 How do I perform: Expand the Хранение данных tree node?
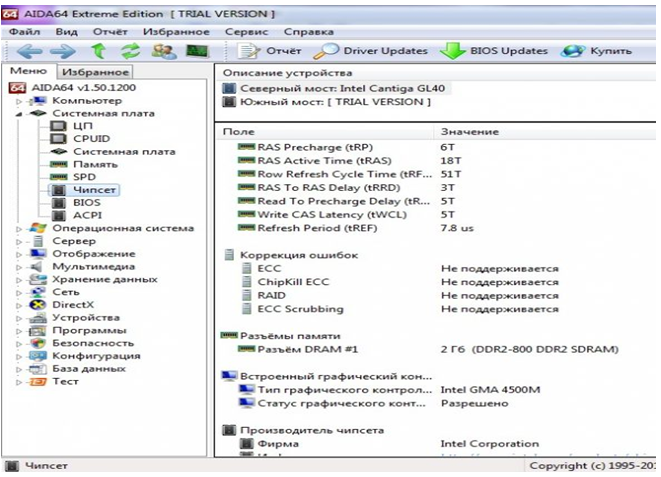(19, 280)
